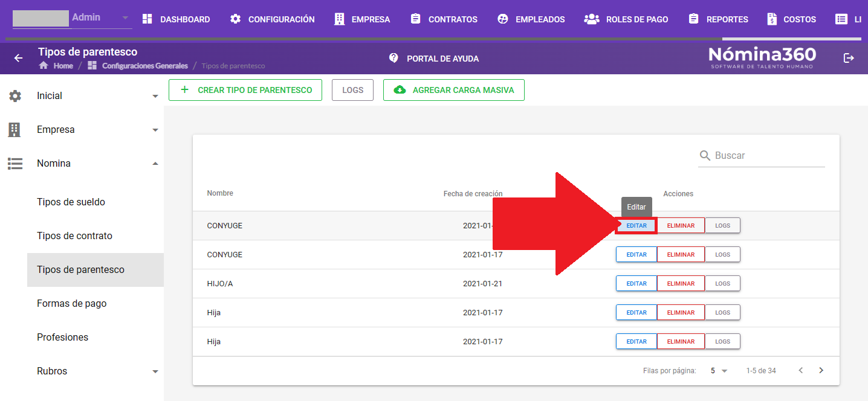Go to previous page of table
This screenshot has width=868, height=401.
pyautogui.click(x=801, y=370)
